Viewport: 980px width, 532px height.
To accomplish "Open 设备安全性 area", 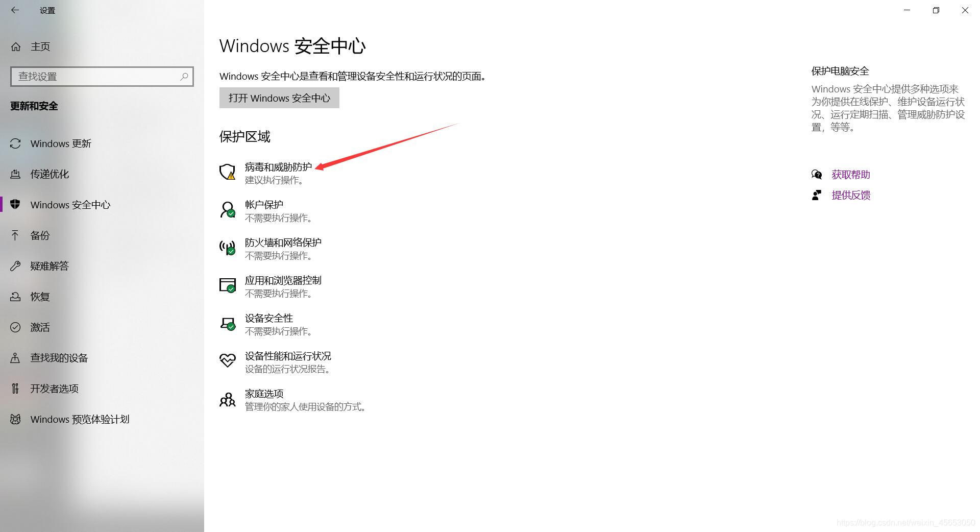I will point(269,318).
